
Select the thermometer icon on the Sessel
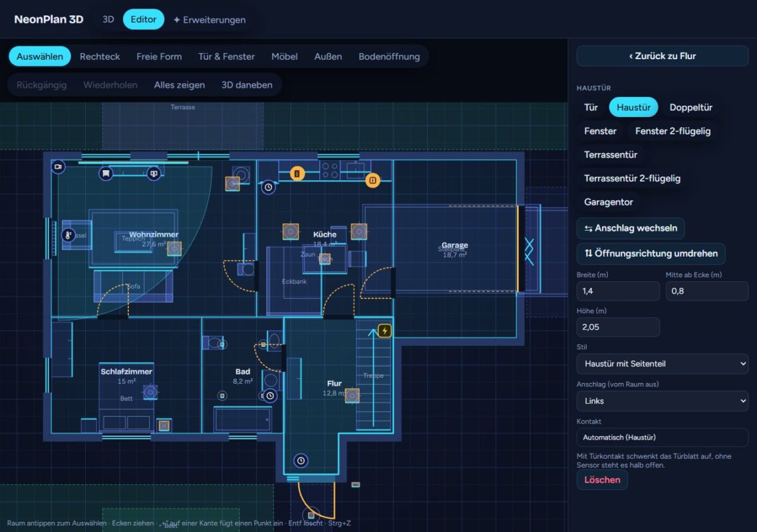[68, 235]
